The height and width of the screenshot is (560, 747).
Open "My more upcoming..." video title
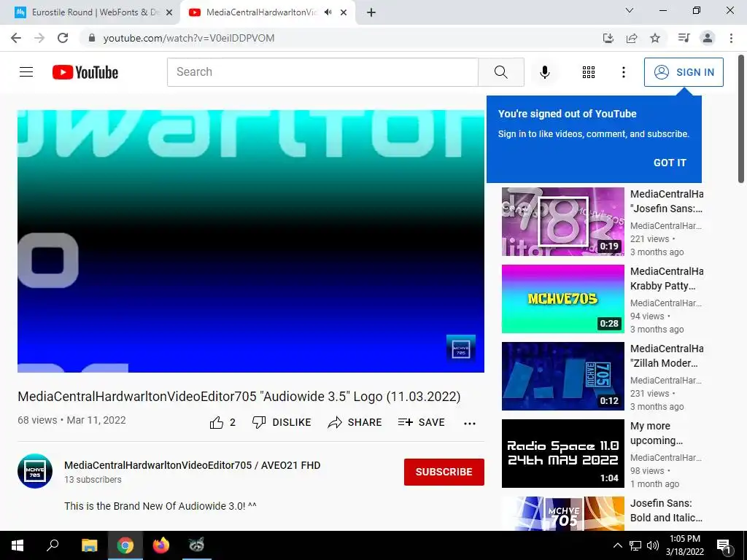pos(656,433)
